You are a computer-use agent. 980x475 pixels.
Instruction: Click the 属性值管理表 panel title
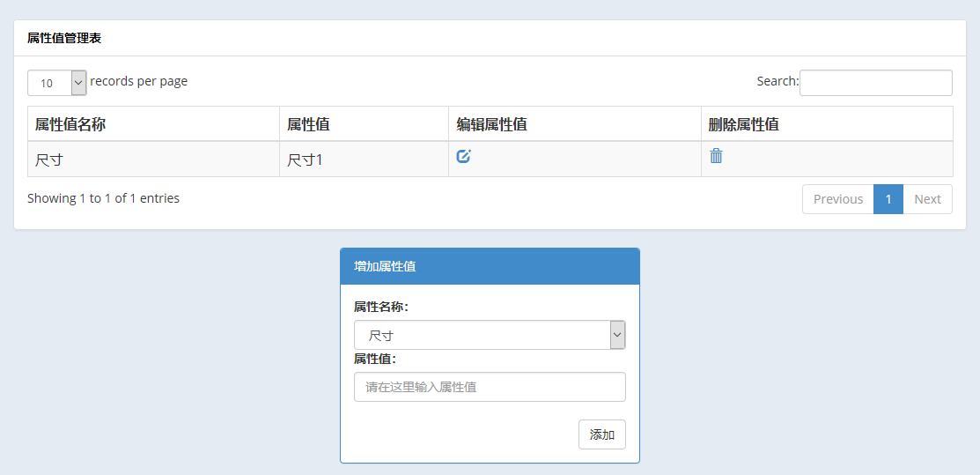64,38
